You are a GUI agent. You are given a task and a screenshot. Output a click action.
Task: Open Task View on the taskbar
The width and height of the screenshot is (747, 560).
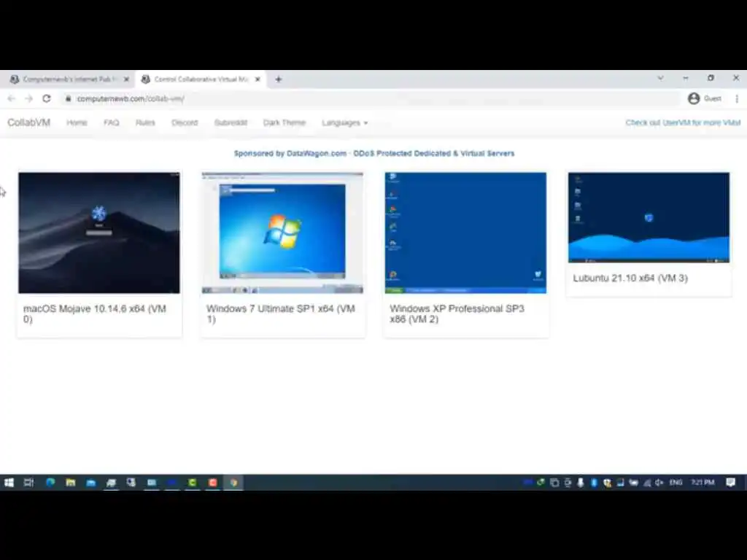point(28,483)
